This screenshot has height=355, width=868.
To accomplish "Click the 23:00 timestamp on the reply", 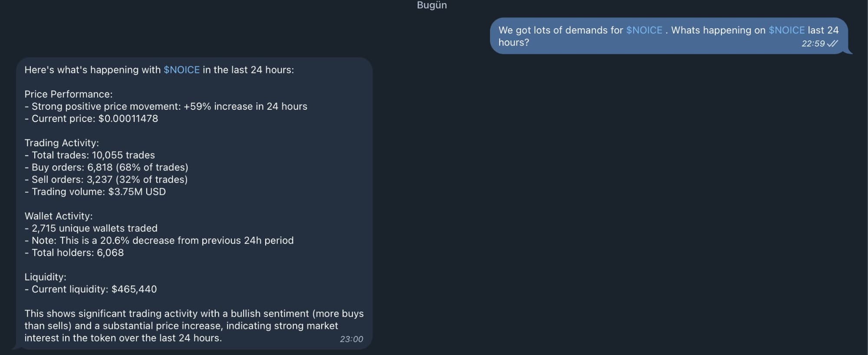I will point(351,339).
